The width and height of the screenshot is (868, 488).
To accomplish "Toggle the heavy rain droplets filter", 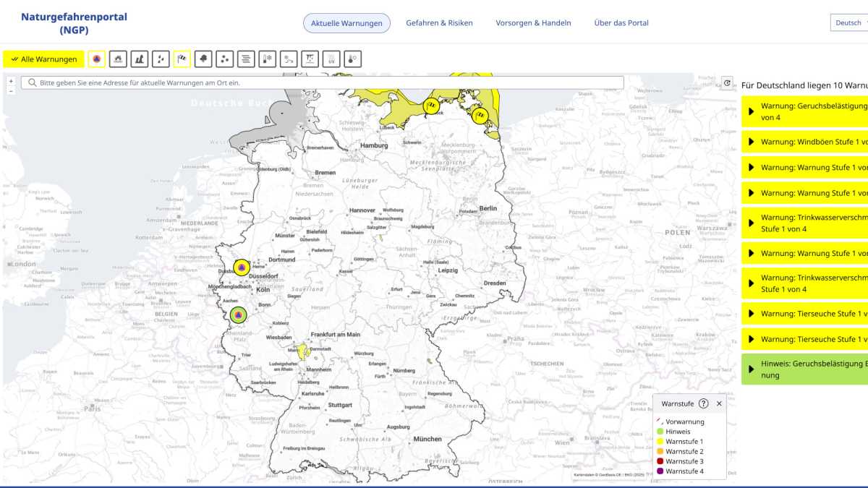I will pos(161,59).
